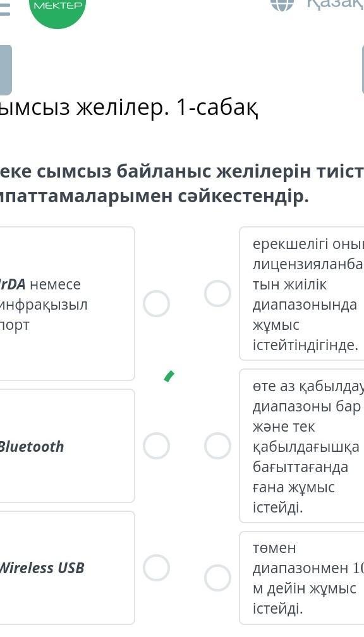This screenshot has height=637, width=364.
Task: Click the green Мектеп logo
Action: tap(58, 10)
